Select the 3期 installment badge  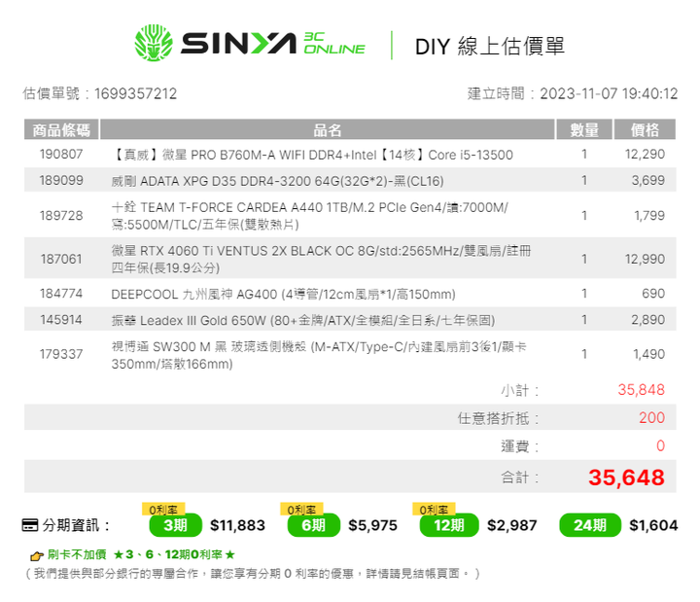(175, 525)
